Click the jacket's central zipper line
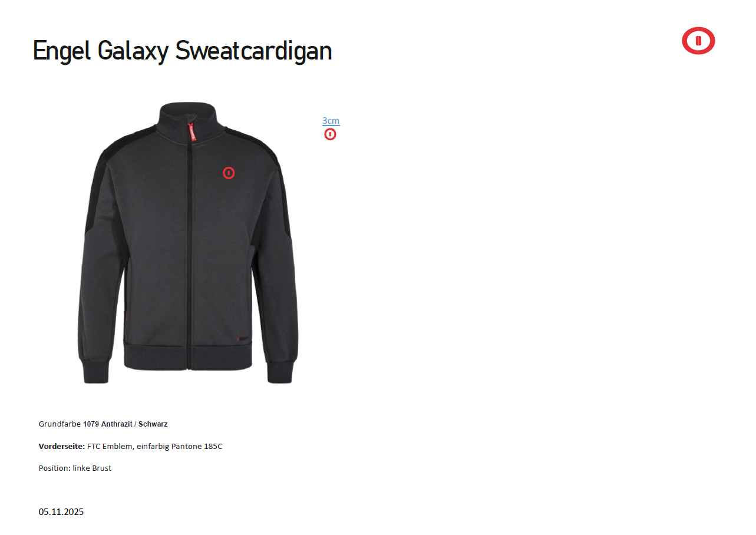 pos(189,247)
